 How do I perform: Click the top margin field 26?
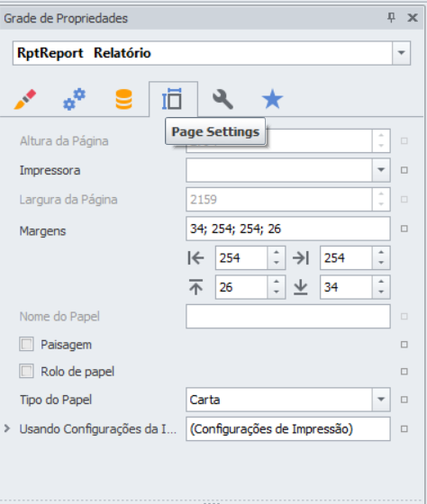click(241, 287)
